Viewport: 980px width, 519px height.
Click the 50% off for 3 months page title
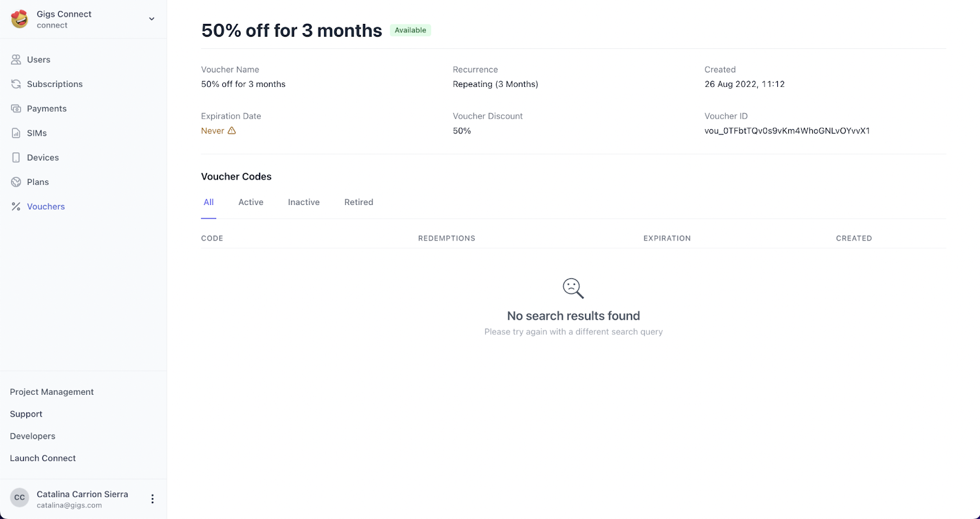tap(292, 31)
